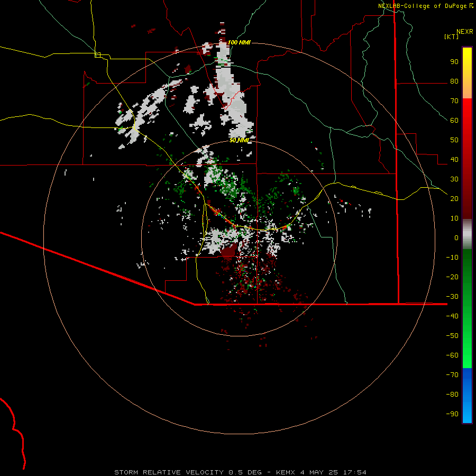Click the gray zero-velocity segment of color bar
This screenshot has width=476, height=476.
pos(467,234)
